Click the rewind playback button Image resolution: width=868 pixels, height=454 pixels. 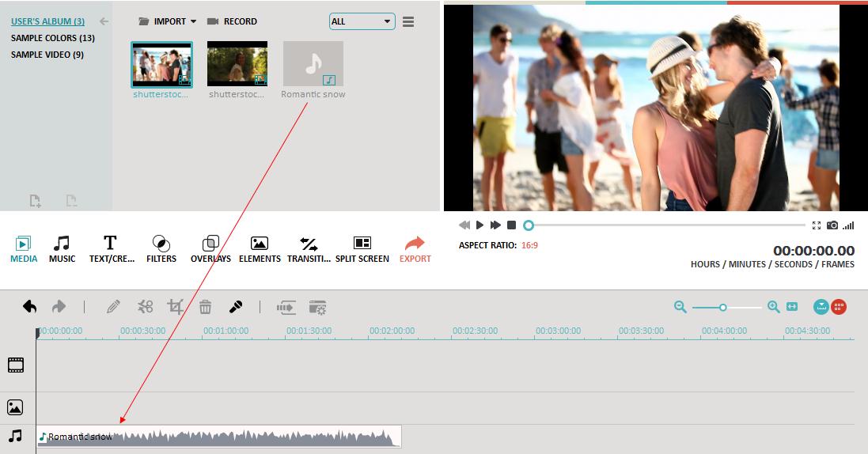[x=464, y=225]
